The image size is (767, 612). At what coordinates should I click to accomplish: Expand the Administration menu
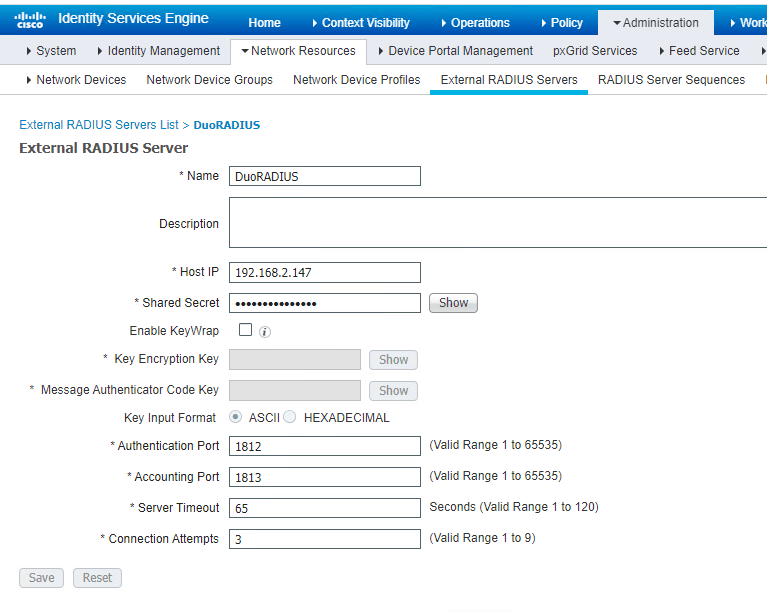(656, 23)
